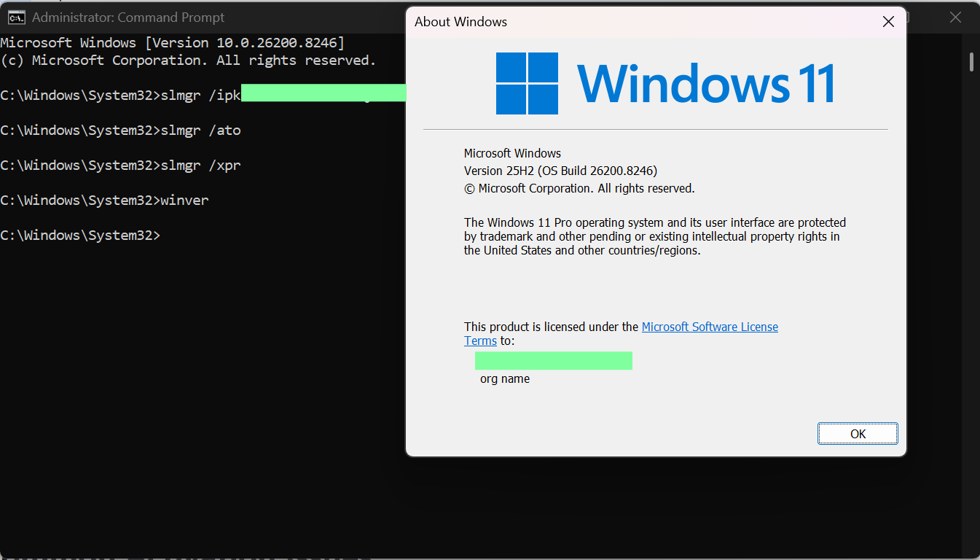Viewport: 980px width, 560px height.
Task: Click the last empty C:\Windows\System32> prompt
Action: 80,236
